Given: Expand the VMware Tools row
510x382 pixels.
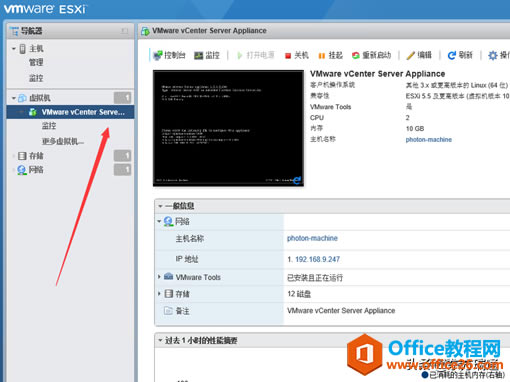Looking at the screenshot, I should 159,277.
